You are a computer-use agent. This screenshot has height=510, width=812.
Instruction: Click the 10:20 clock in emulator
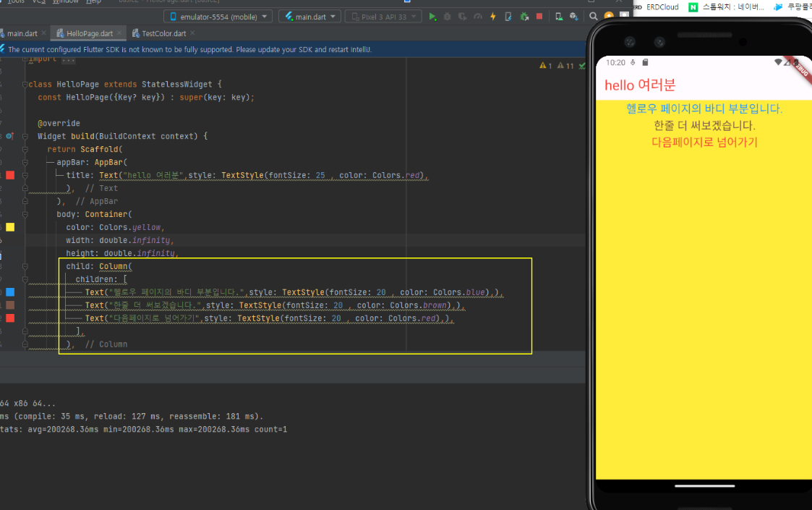coord(615,62)
